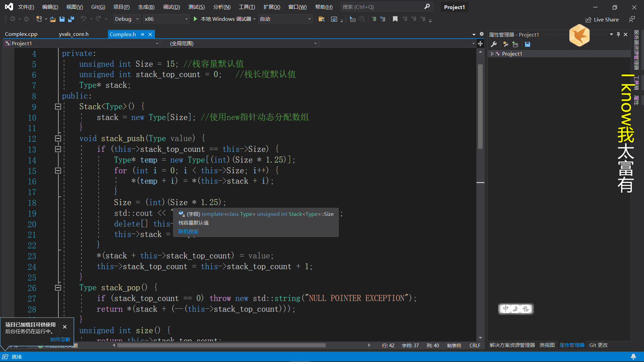The height and width of the screenshot is (362, 644).
Task: Switch to the Complex.cpp tab
Action: tap(21, 34)
